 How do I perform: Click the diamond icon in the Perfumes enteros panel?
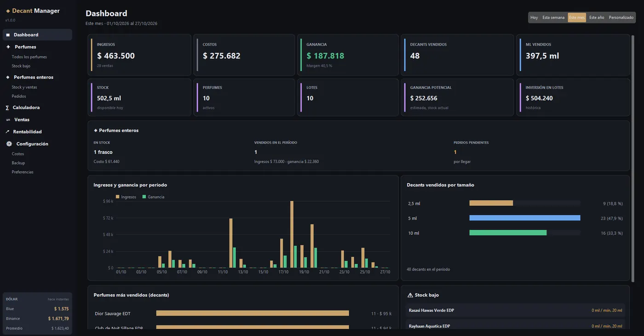coord(96,131)
